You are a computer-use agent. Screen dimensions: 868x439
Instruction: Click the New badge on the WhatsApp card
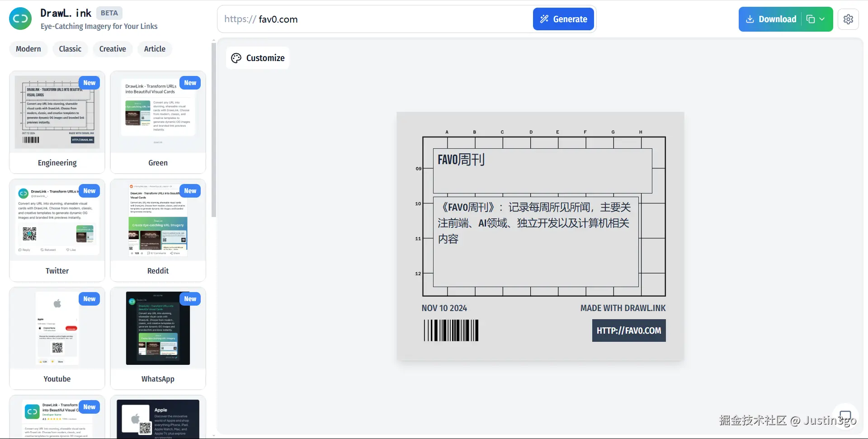pos(190,299)
